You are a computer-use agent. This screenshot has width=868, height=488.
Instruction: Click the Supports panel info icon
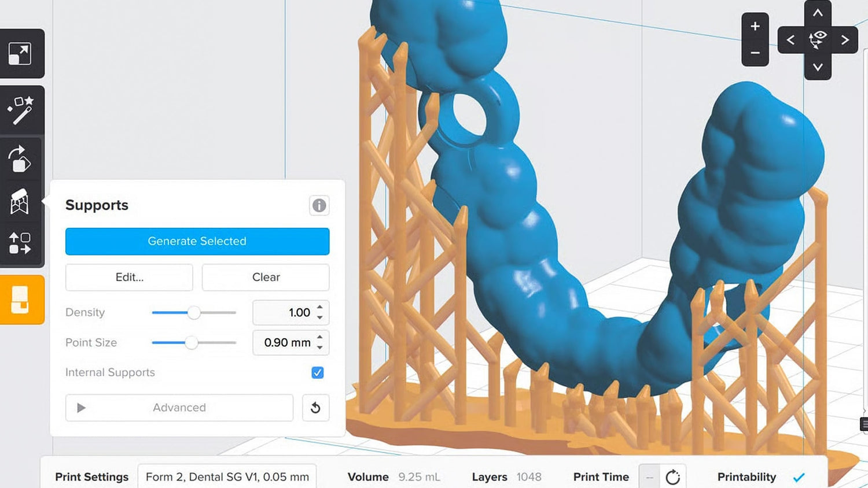coord(319,205)
